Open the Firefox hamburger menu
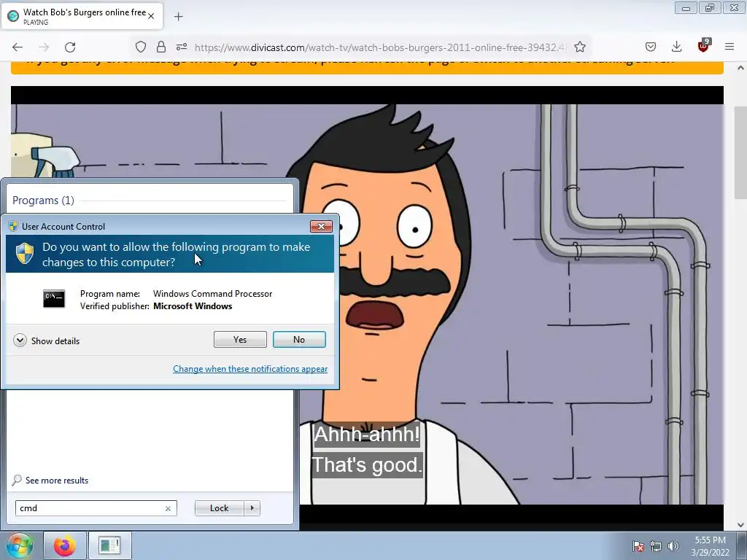Viewport: 747px width, 560px height. (x=729, y=47)
